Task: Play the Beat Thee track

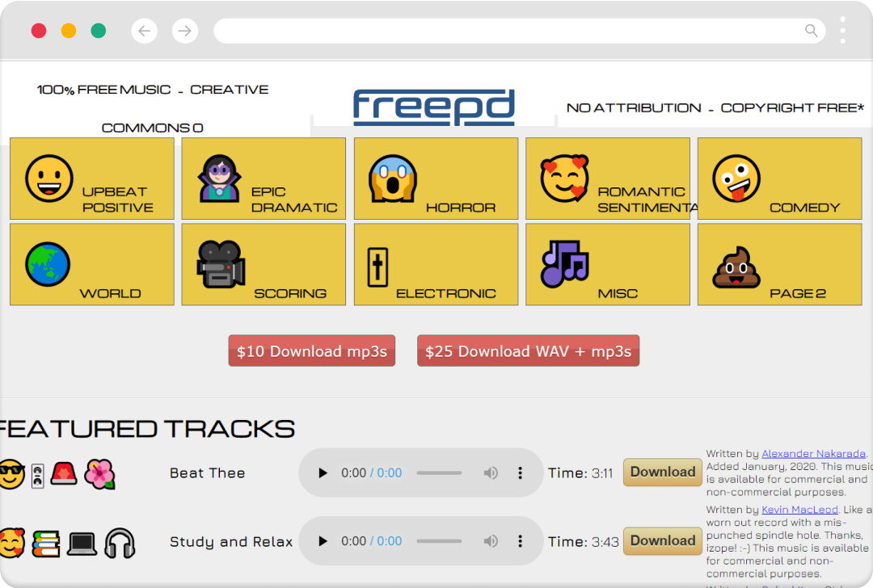Action: 323,472
